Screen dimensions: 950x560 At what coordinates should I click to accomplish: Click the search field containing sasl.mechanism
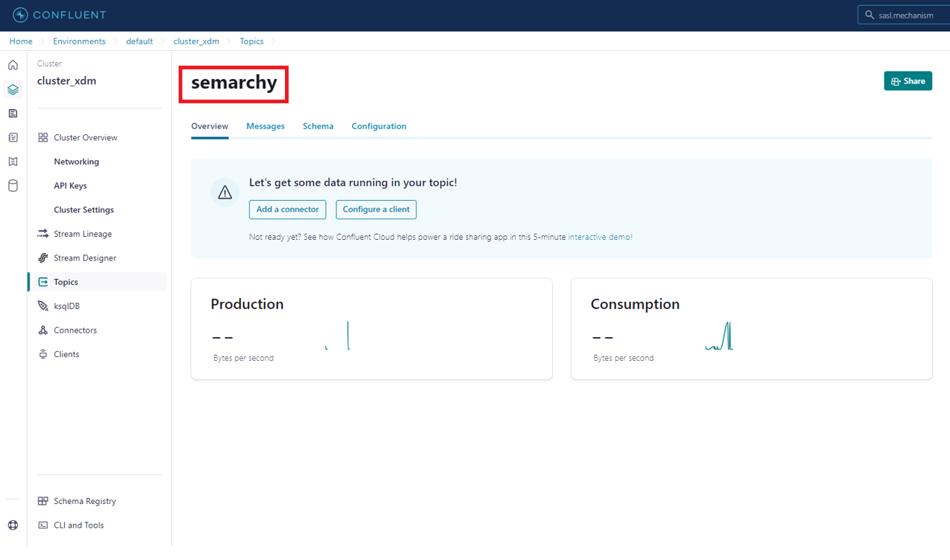pos(903,15)
